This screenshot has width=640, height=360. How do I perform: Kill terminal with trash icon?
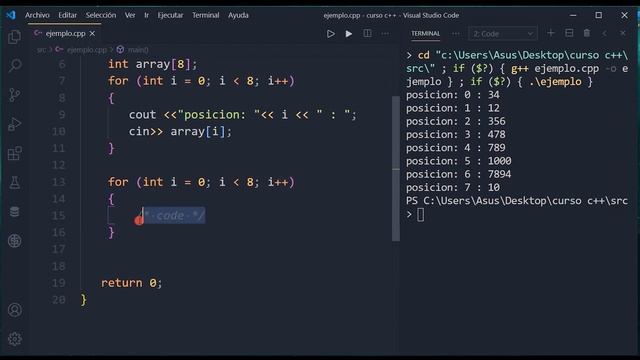pyautogui.click(x=587, y=33)
